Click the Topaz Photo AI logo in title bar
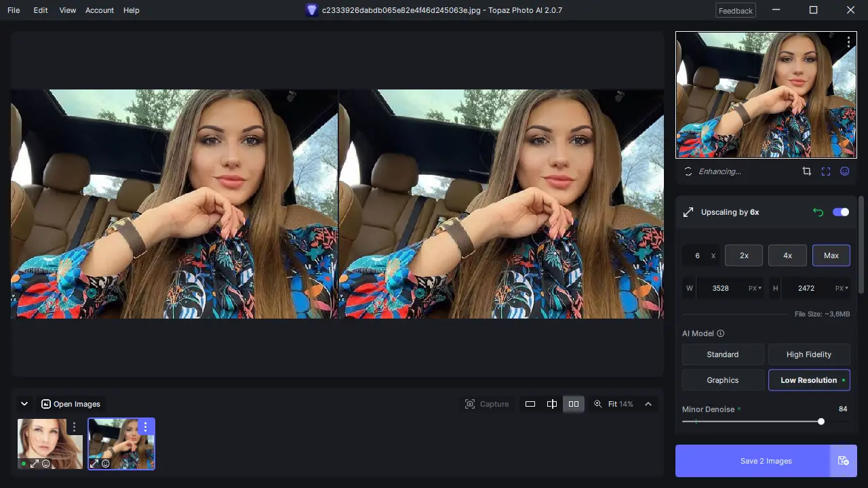The height and width of the screenshot is (488, 868). coord(311,10)
